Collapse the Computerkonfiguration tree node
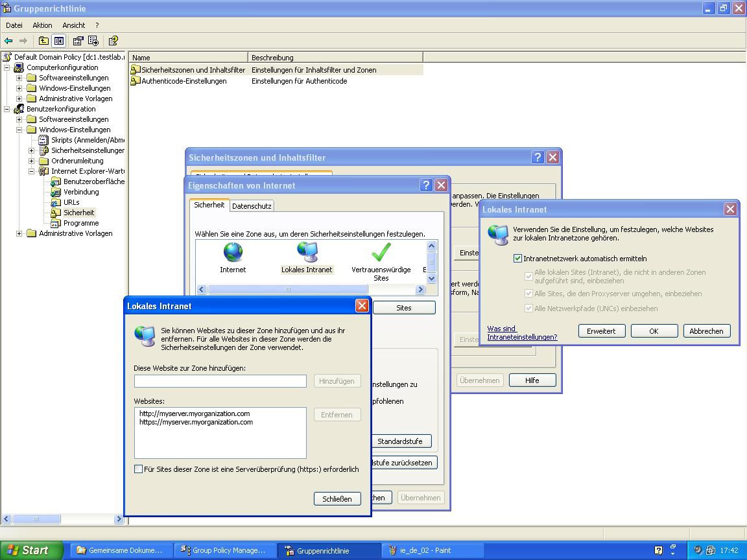 (7, 67)
